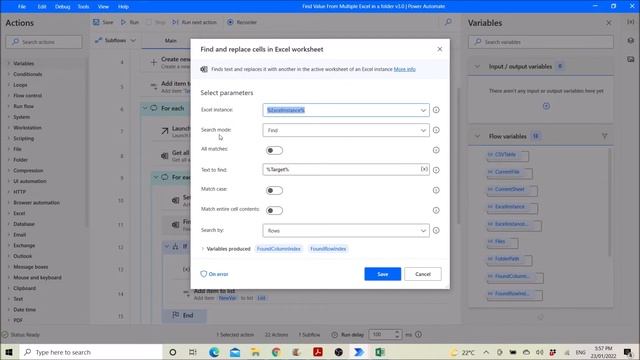Screen dimensions: 640x360
Task: Collapse the Input / output variables section
Action: [x=477, y=67]
